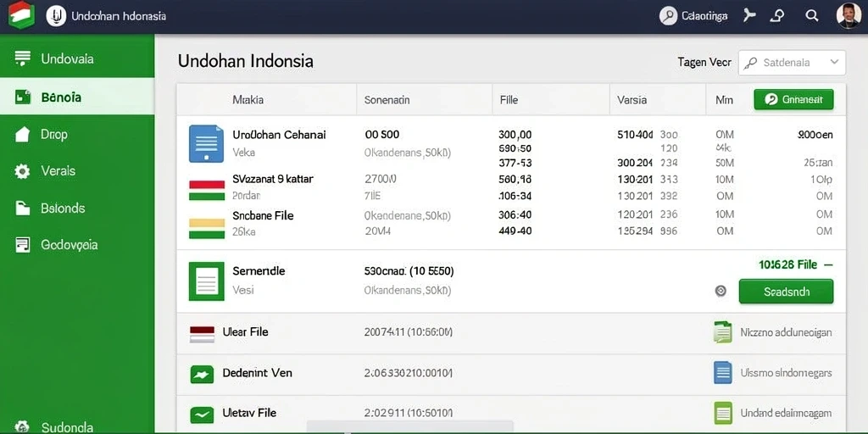Image resolution: width=868 pixels, height=434 pixels.
Task: Click the shield logo in top-left corner
Action: tap(21, 15)
